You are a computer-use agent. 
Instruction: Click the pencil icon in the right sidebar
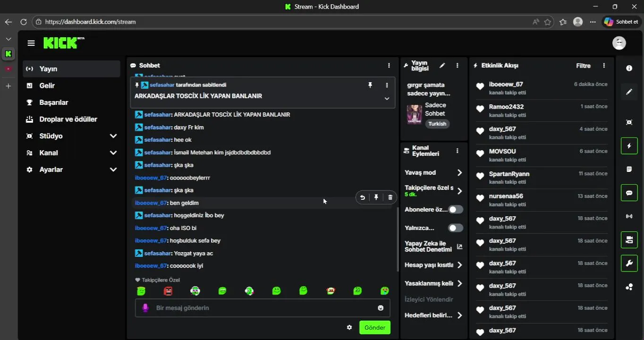(629, 92)
